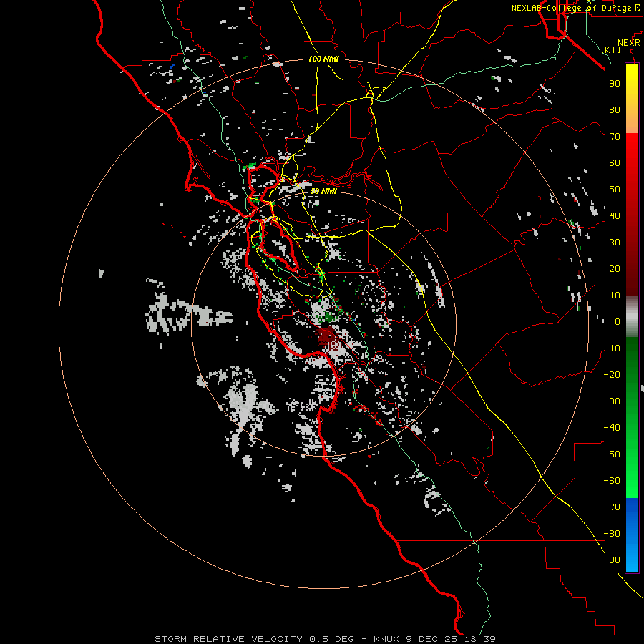
Task: Click the light blue segment of the color bar
Action: (632, 559)
